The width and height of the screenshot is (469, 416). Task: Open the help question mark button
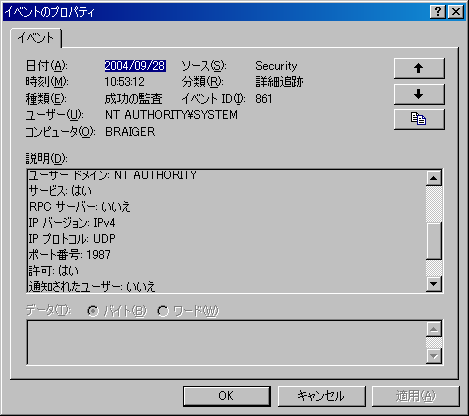pos(438,12)
